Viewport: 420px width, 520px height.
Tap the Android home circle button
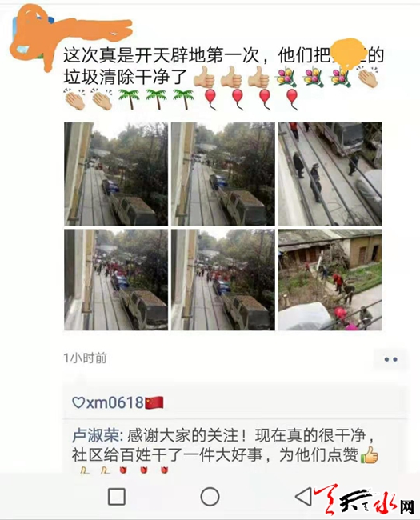(x=210, y=497)
